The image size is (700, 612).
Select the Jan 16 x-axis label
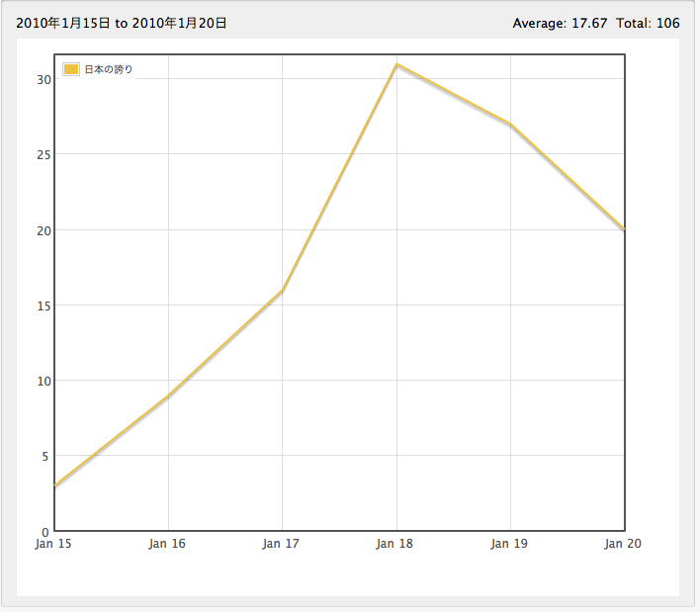pyautogui.click(x=167, y=544)
